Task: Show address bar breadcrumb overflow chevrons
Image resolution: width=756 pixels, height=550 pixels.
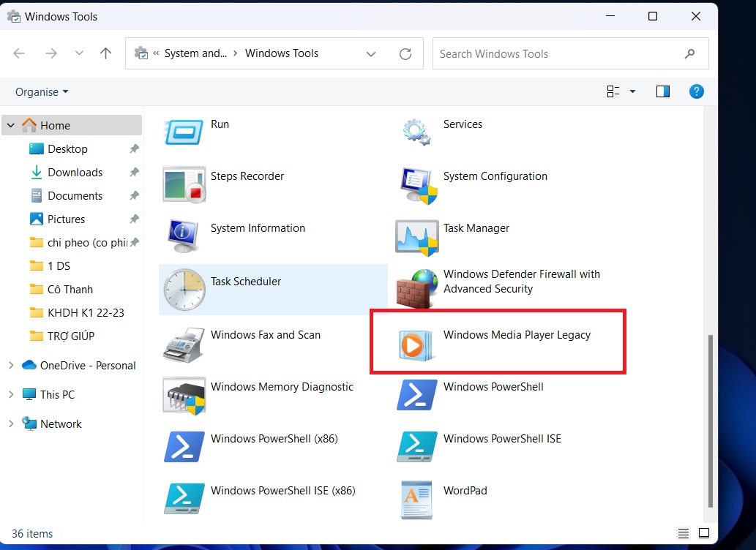Action: pyautogui.click(x=156, y=53)
